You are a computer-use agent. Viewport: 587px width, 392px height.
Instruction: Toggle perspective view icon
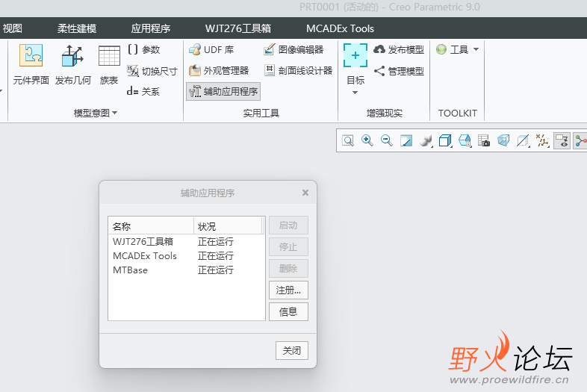point(503,141)
